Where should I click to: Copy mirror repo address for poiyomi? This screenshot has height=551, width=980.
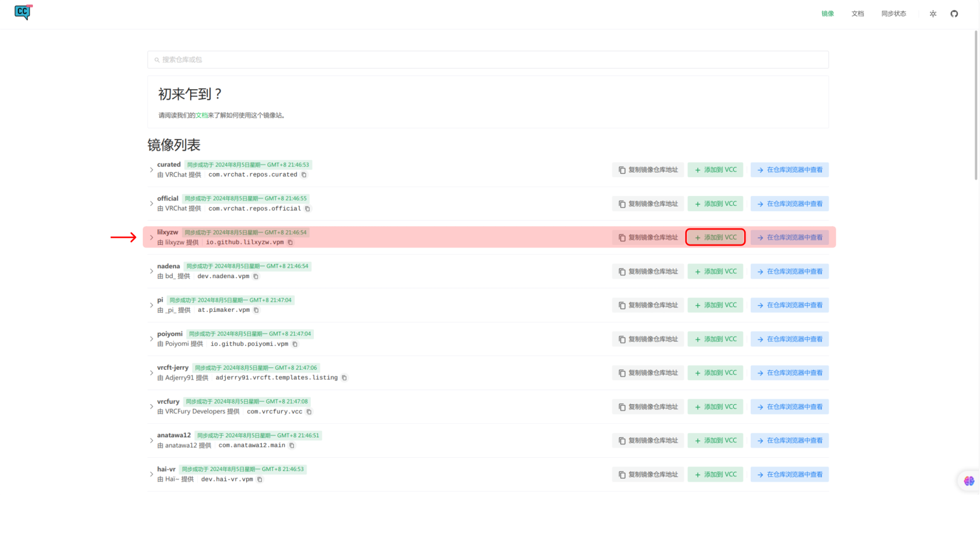point(648,339)
